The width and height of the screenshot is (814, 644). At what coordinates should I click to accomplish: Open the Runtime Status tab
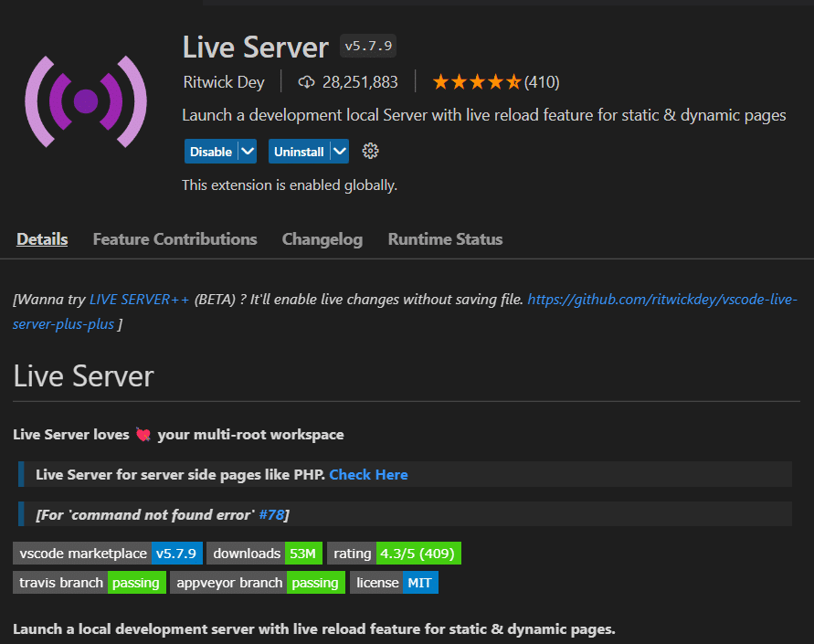(445, 238)
